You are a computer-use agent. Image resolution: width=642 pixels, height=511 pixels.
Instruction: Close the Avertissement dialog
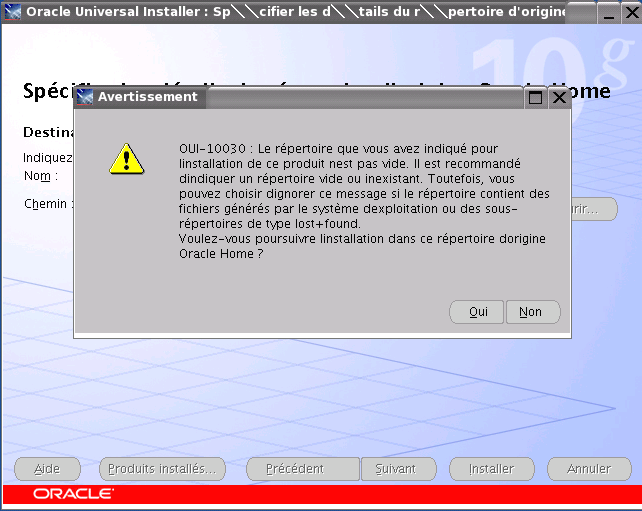(x=559, y=97)
